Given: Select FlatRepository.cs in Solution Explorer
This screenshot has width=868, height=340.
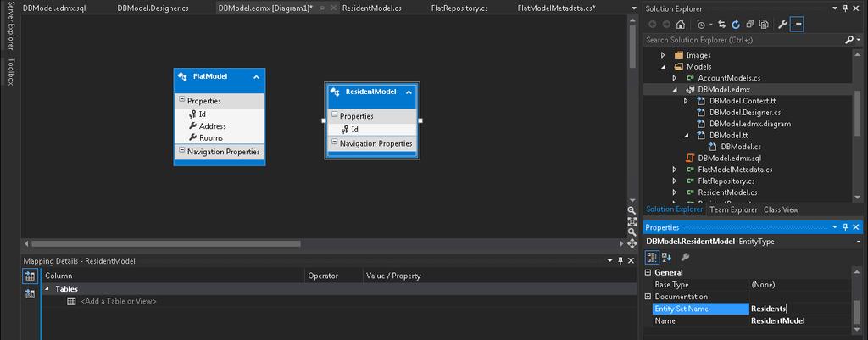Looking at the screenshot, I should point(726,181).
